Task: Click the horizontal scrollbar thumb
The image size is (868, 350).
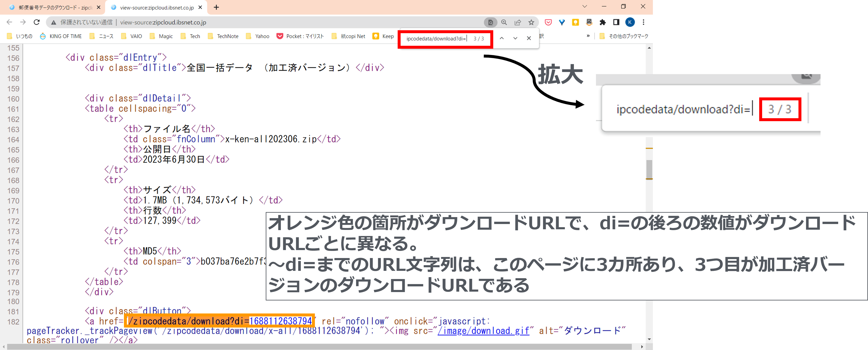Action: 319,347
